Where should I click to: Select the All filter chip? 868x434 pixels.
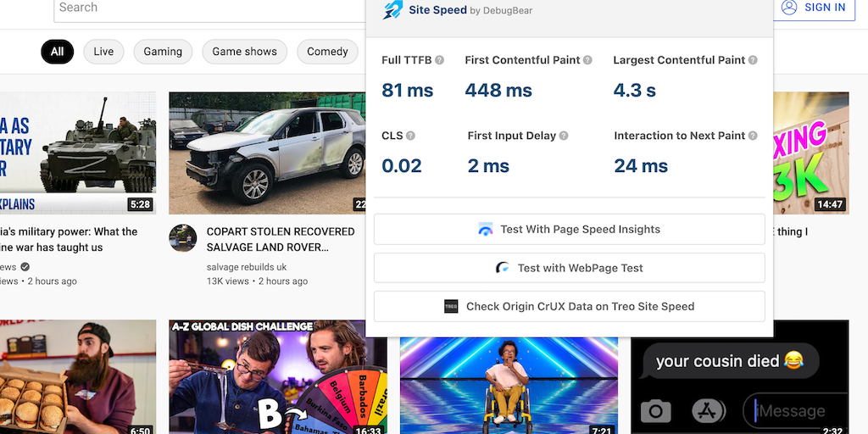(57, 52)
